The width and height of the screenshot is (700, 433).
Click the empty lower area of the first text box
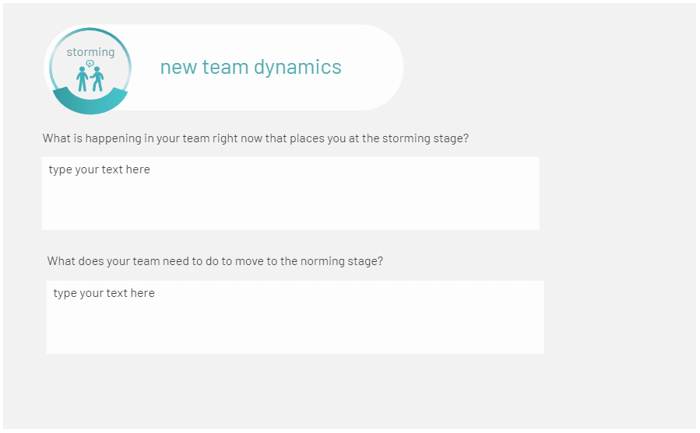(291, 210)
